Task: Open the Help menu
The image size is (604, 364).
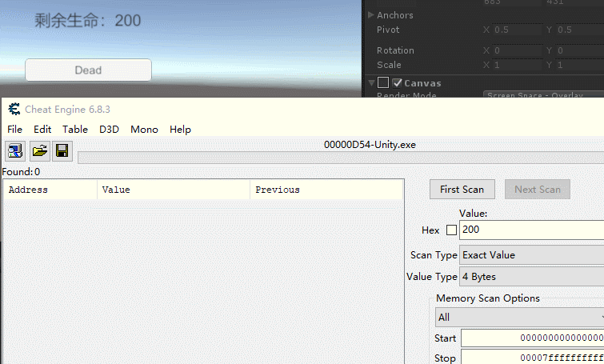Action: (x=180, y=130)
